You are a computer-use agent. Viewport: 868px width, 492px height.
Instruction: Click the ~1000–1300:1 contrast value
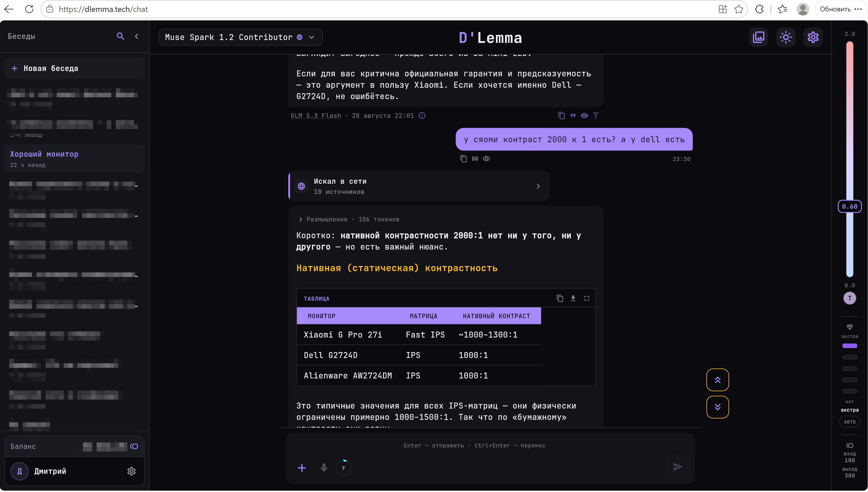488,335
